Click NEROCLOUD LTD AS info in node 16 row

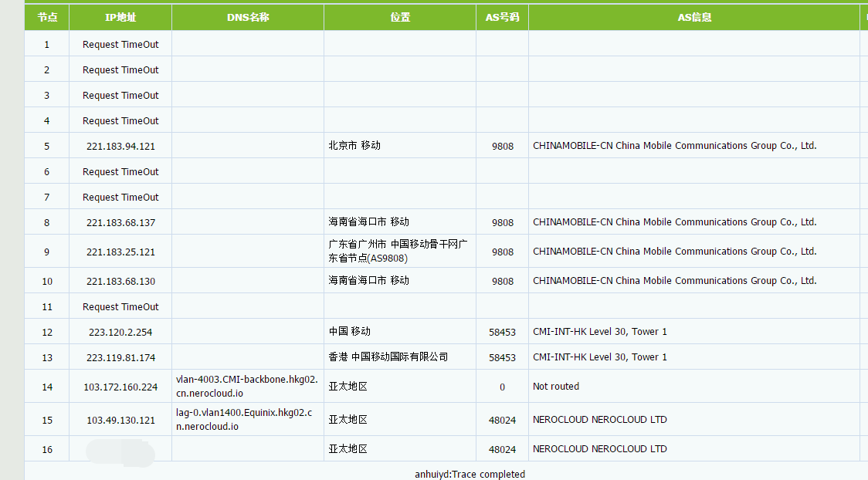[599, 448]
